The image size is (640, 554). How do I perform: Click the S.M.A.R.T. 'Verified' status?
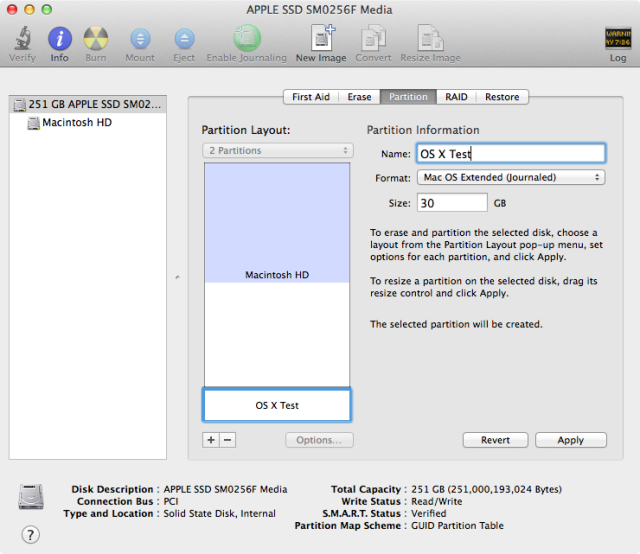coord(429,514)
